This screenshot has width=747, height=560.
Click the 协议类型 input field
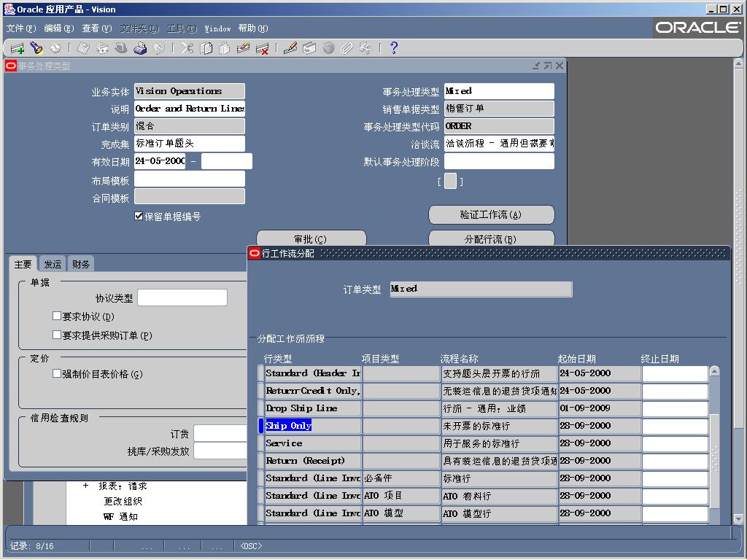182,297
